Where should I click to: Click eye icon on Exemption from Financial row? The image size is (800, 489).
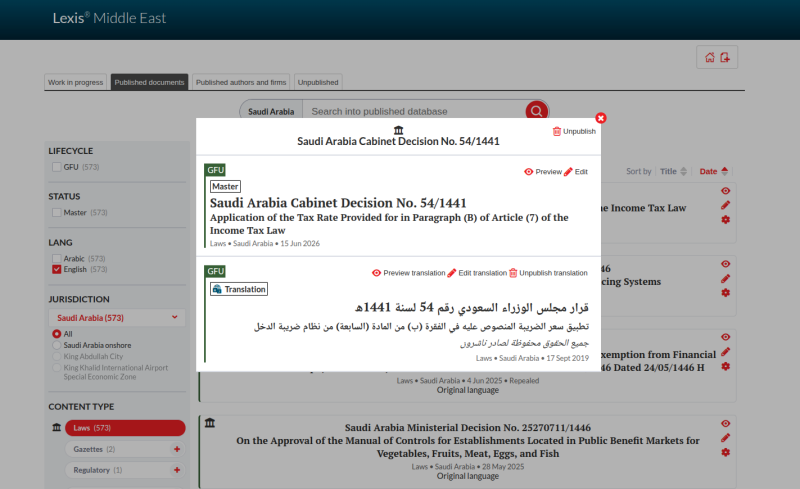click(x=726, y=337)
